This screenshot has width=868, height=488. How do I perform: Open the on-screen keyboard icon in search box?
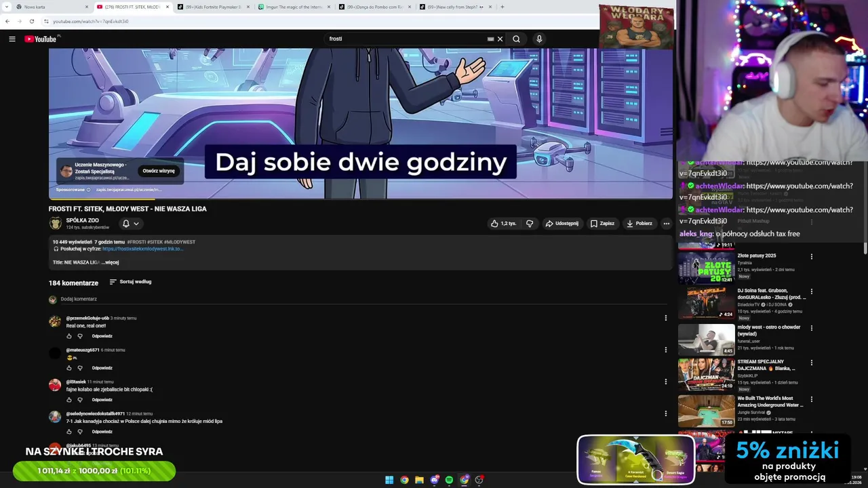490,39
